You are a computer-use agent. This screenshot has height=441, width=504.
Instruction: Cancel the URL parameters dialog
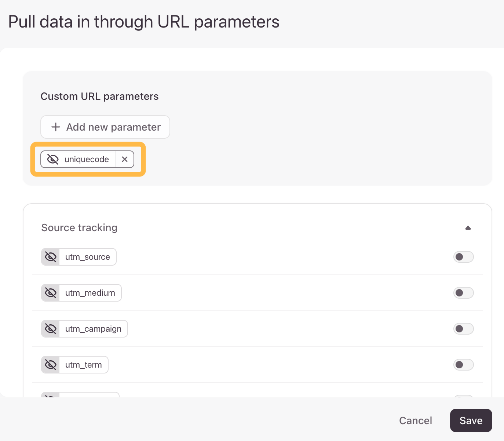[416, 420]
